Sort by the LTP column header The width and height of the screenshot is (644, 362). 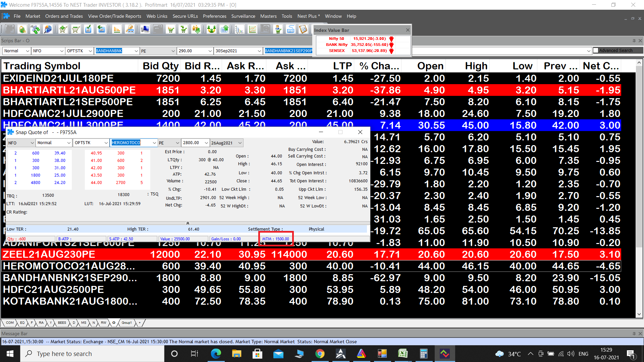(331, 66)
